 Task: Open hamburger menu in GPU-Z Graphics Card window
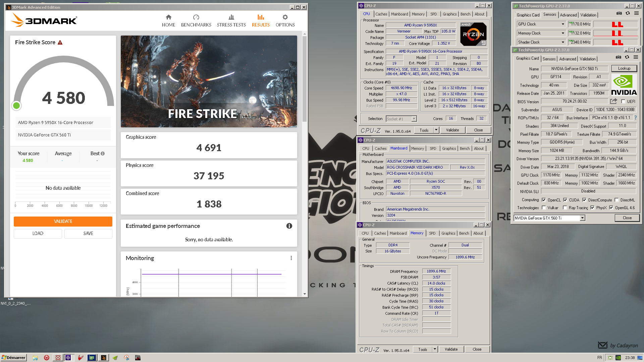636,57
